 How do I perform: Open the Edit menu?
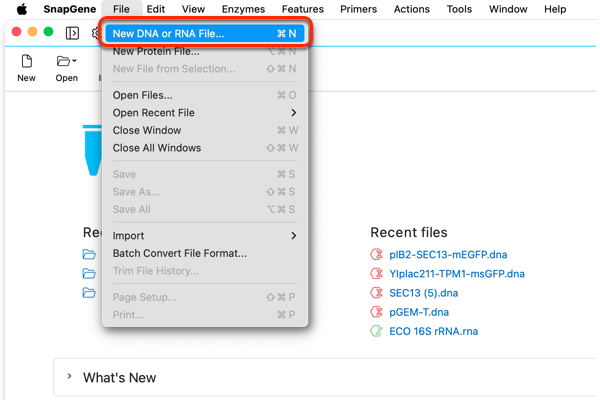click(x=156, y=9)
